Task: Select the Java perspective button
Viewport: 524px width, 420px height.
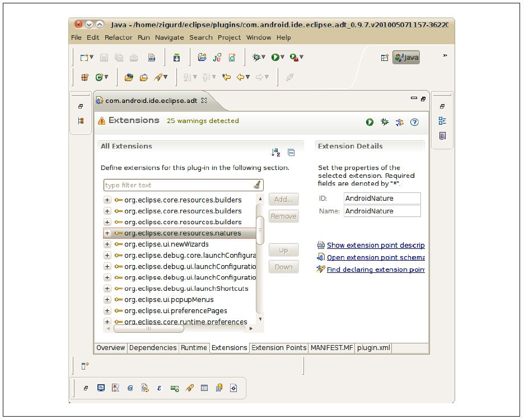Action: [406, 58]
